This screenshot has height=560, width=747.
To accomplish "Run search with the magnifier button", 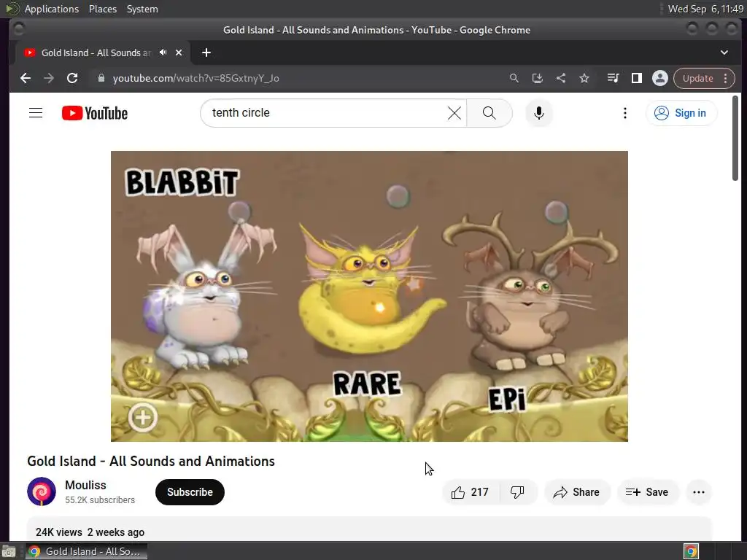I will 489,113.
